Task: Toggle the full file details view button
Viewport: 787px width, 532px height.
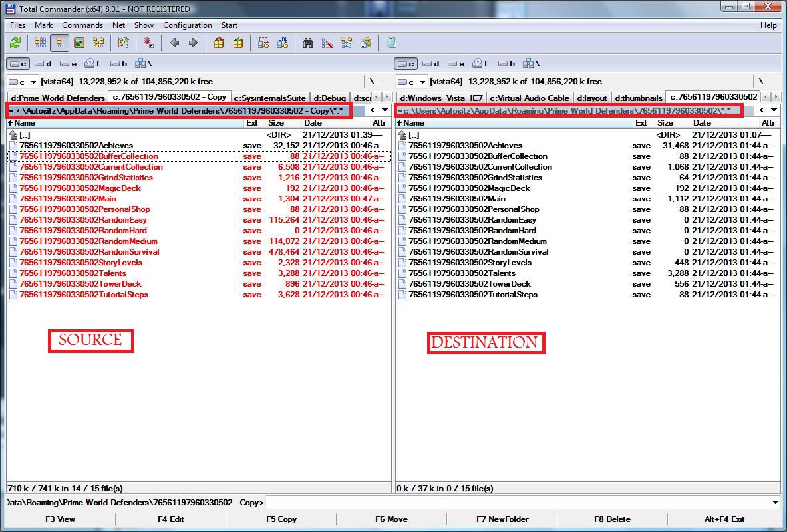Action: tap(60, 43)
